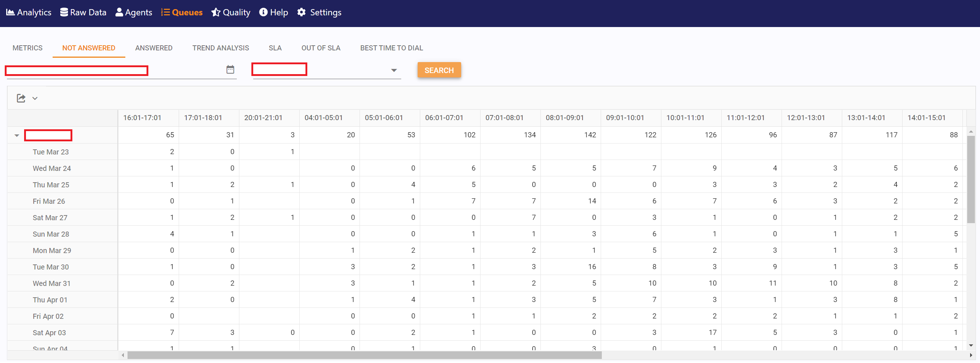Expand the export options chevron
The width and height of the screenshot is (980, 363).
coord(35,99)
